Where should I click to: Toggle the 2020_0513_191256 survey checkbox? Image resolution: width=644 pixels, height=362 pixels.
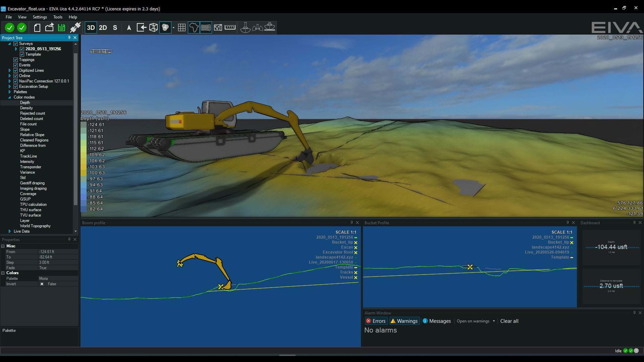point(22,49)
